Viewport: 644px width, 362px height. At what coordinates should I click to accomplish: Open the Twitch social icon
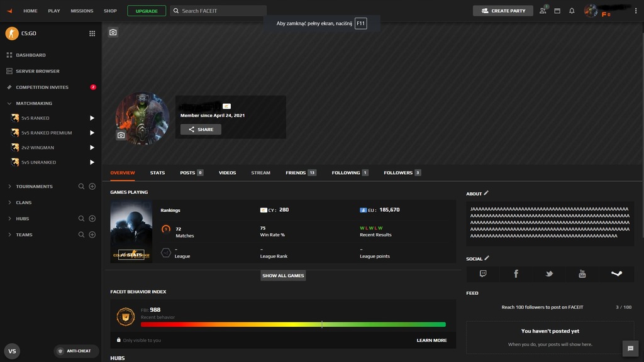click(482, 274)
